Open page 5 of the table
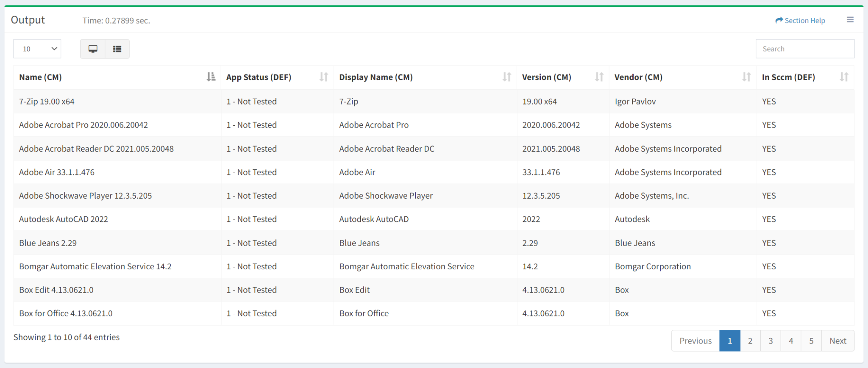This screenshot has width=868, height=368. pos(811,341)
